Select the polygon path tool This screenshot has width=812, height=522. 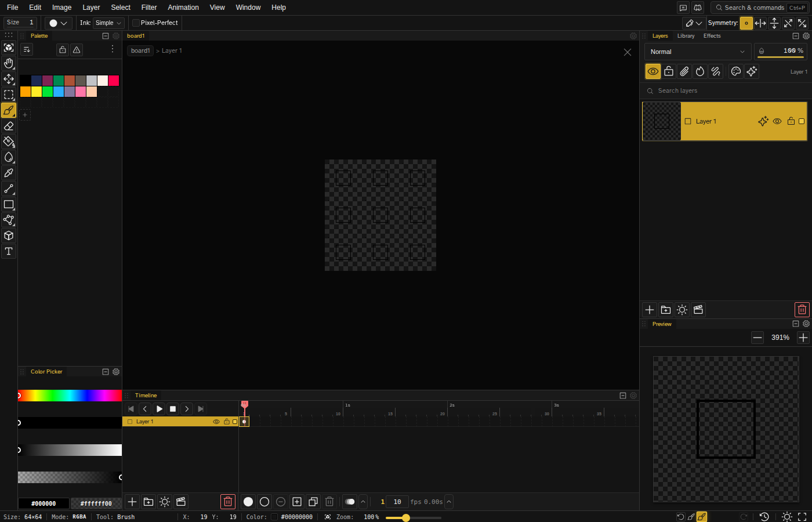(9, 220)
